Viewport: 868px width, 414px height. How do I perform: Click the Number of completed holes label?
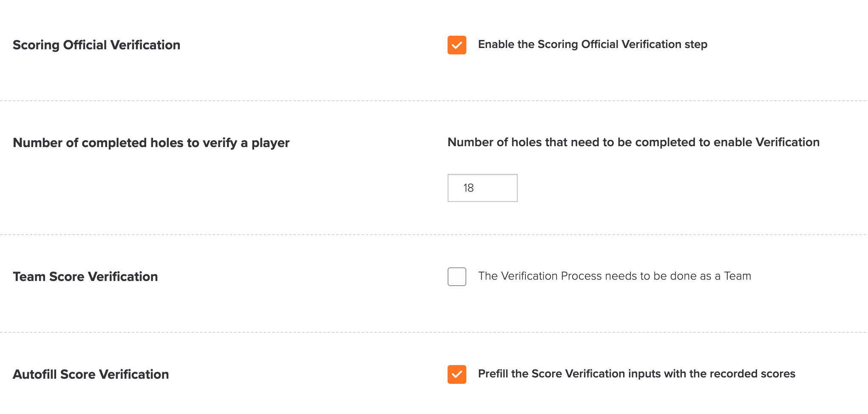coord(151,143)
